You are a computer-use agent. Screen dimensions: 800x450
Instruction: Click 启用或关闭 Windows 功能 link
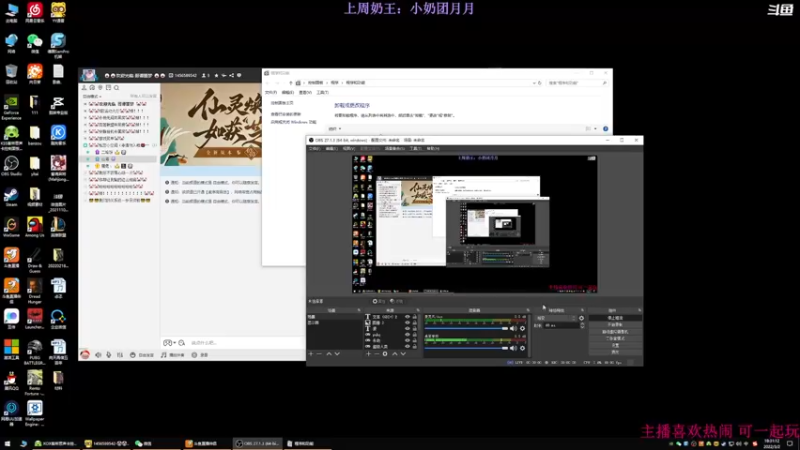click(x=293, y=122)
